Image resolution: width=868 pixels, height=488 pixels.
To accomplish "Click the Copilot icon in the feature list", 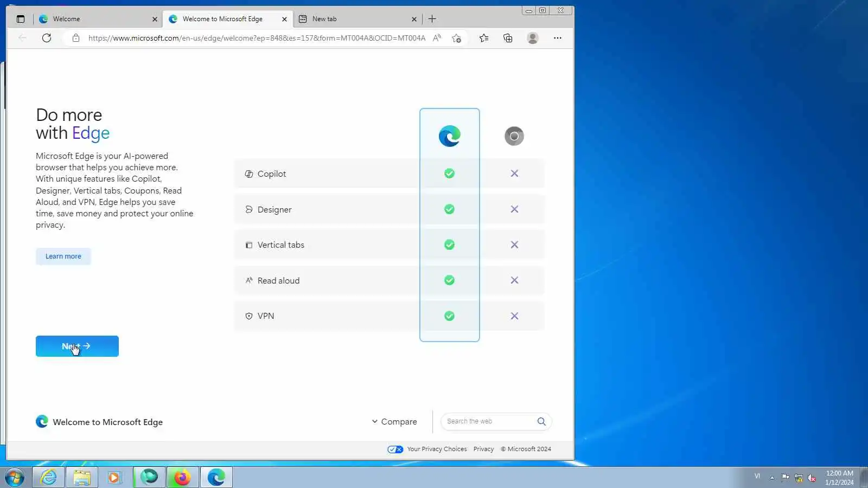I will (249, 174).
